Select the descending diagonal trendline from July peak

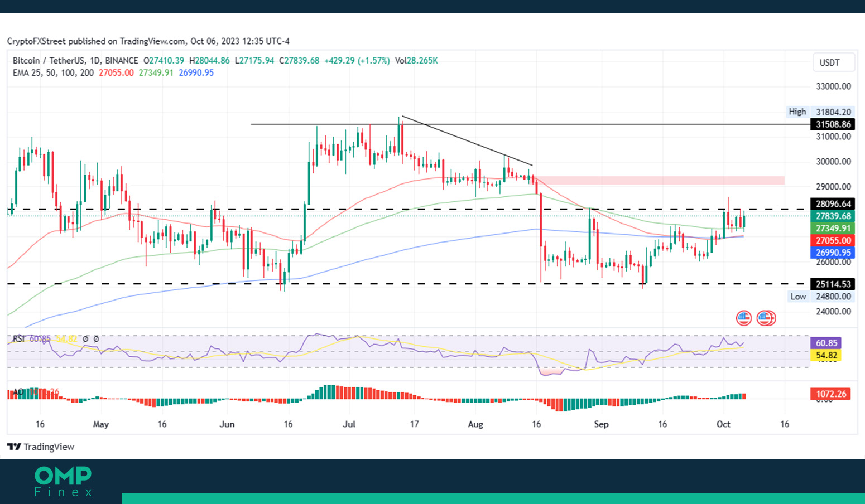467,140
